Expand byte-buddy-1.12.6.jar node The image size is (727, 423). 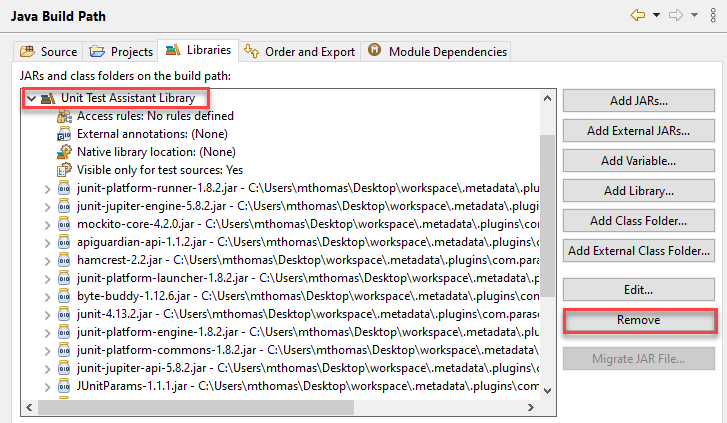pyautogui.click(x=47, y=297)
